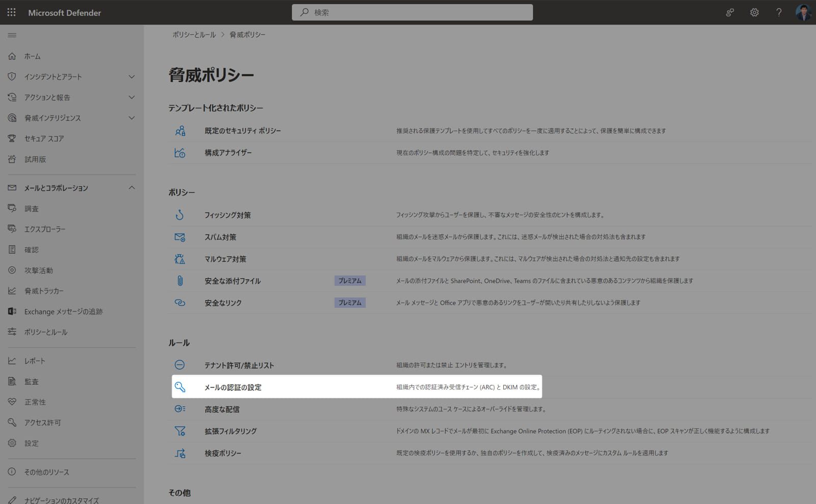The image size is (816, 504).
Task: Click the テナント許可/禁止リスト circle icon
Action: click(x=180, y=365)
